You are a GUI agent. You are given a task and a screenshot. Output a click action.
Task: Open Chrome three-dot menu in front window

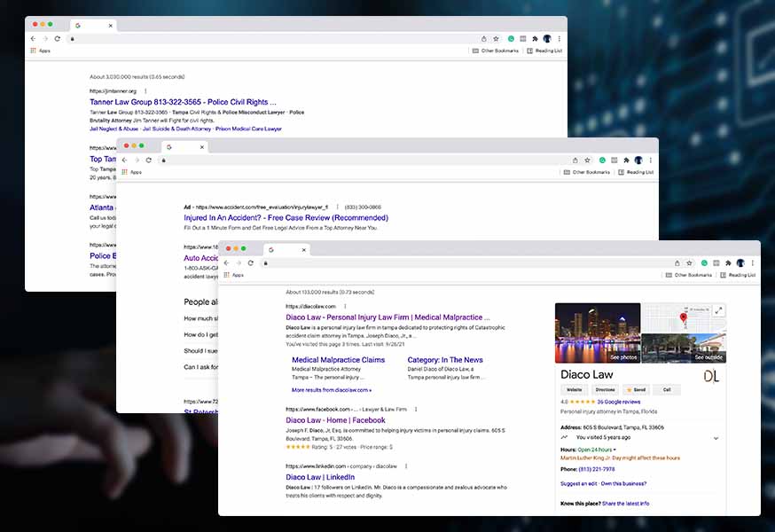point(752,263)
